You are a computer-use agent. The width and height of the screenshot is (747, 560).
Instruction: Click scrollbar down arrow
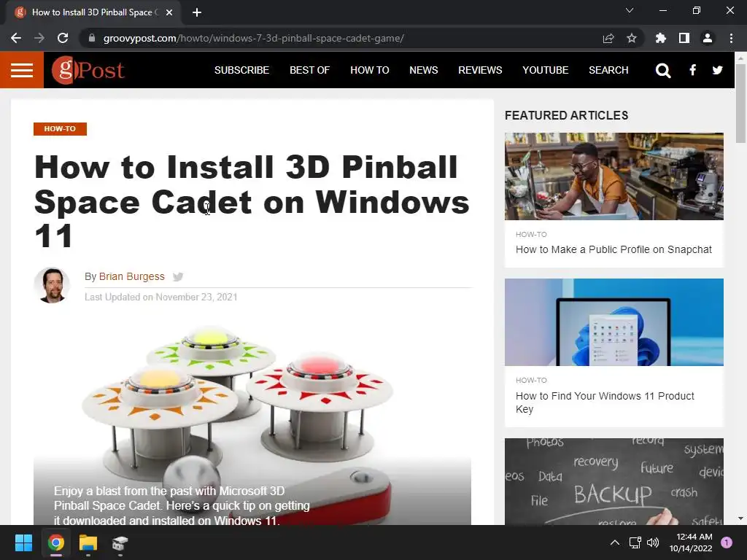point(740,518)
